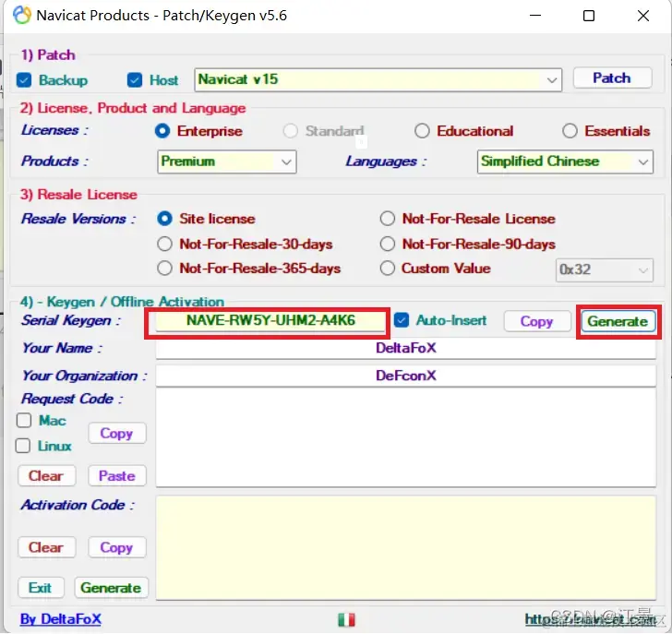Screen dimensions: 672x634
Task: Click the Exit button
Action: (41, 588)
